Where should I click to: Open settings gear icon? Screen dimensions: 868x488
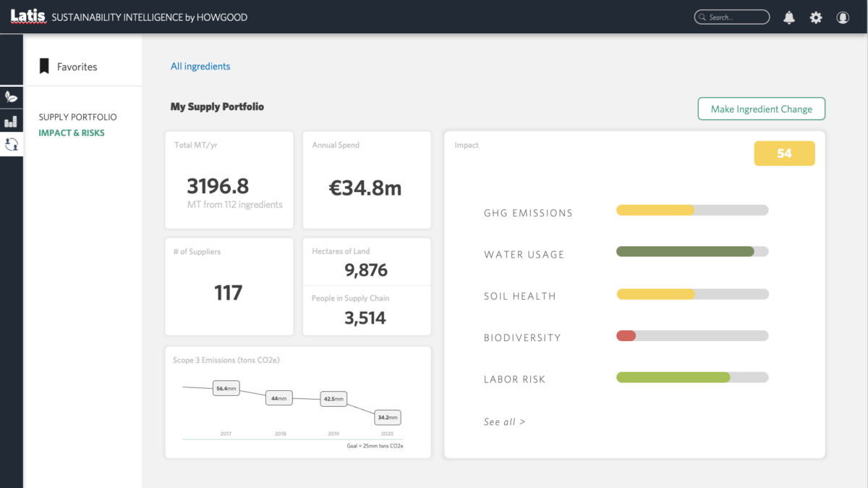816,17
